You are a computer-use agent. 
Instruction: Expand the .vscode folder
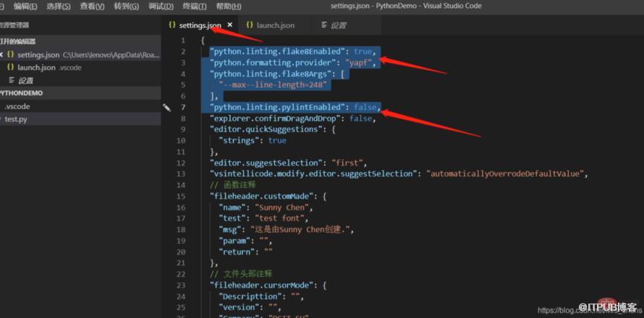pos(80,106)
